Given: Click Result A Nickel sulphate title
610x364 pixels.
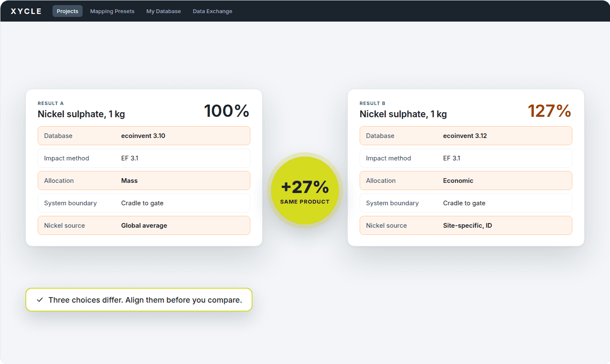Looking at the screenshot, I should click(81, 114).
